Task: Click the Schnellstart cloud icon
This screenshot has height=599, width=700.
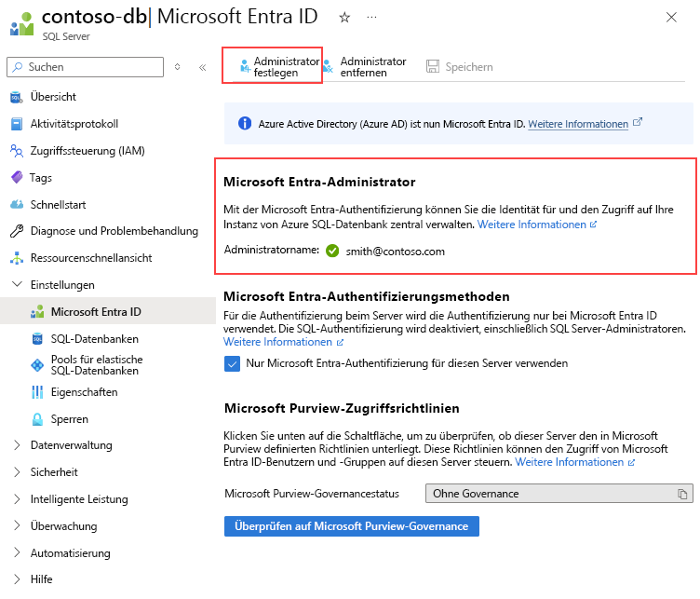Action: pos(17,205)
